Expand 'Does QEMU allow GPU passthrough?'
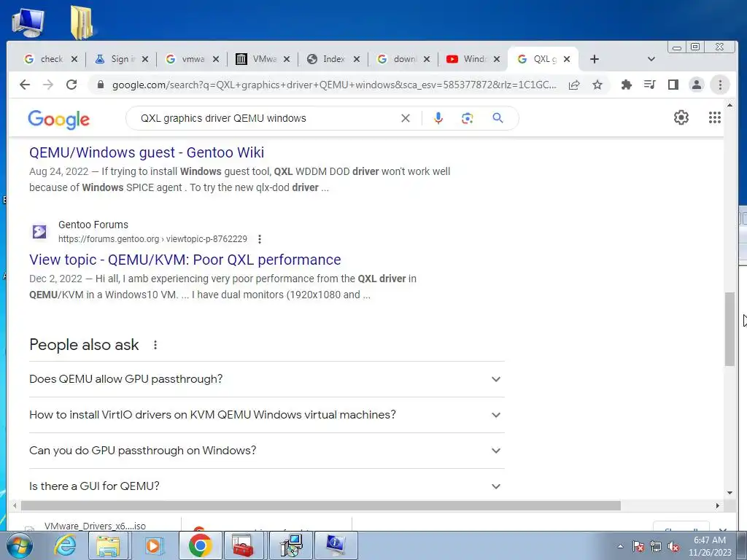 click(267, 379)
